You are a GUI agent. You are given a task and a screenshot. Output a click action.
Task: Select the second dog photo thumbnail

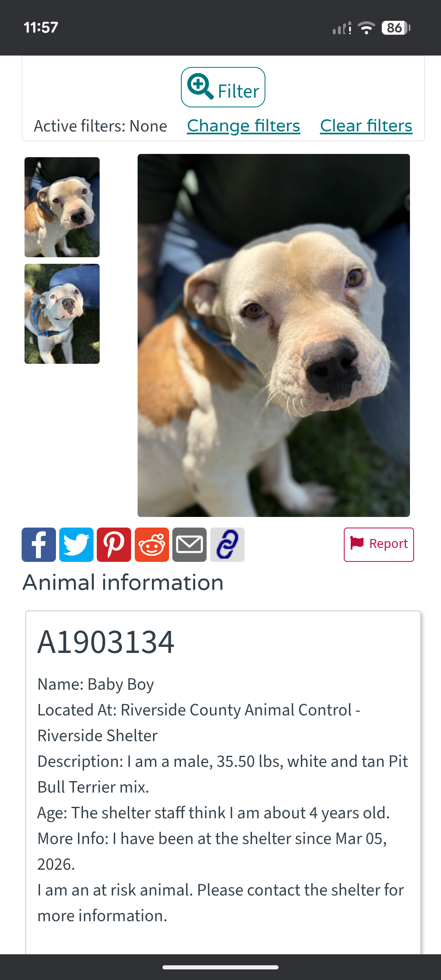click(62, 314)
